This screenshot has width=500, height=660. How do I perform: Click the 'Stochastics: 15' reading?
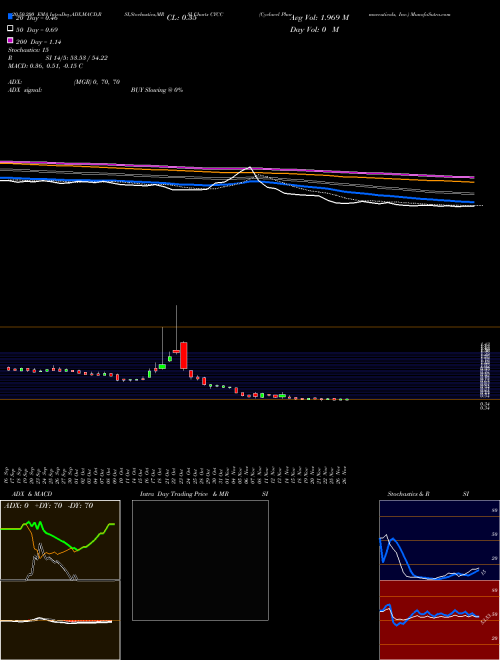coord(28,50)
